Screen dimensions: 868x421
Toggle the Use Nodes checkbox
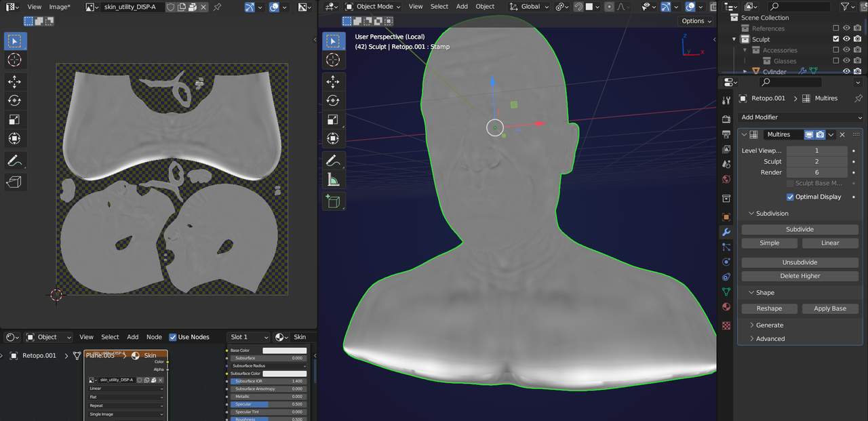[173, 337]
